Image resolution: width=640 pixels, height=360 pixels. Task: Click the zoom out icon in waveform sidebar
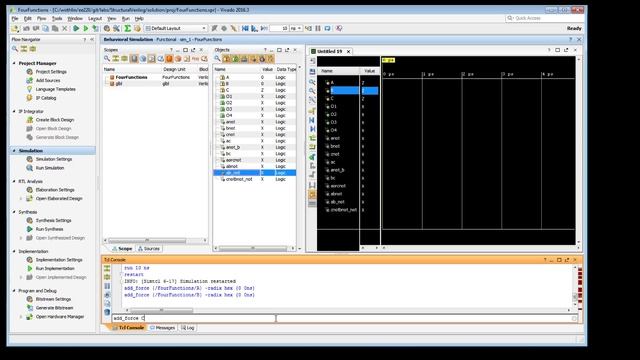pos(312,91)
